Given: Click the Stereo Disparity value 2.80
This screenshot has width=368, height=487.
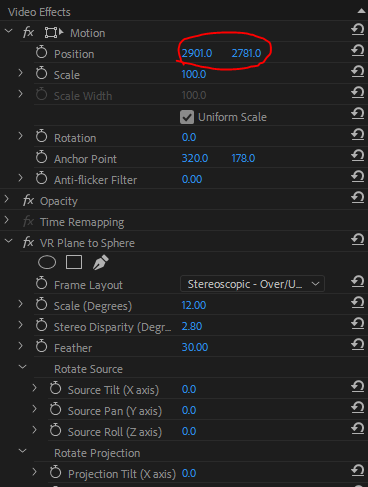Looking at the screenshot, I should [192, 326].
